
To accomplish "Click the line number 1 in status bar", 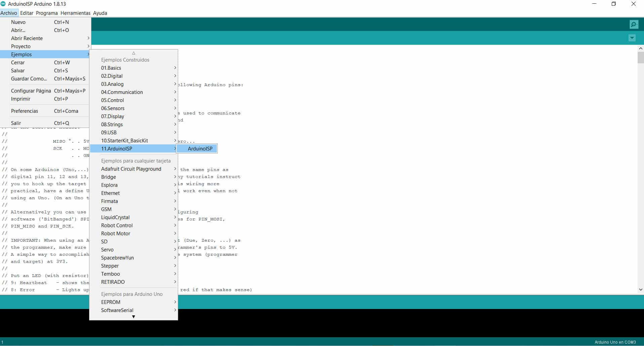I will tap(2, 342).
